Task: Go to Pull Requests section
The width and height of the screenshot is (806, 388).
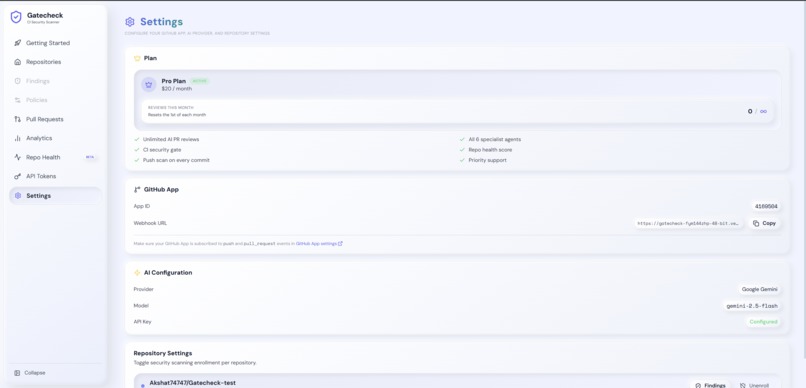Action: [x=55, y=119]
